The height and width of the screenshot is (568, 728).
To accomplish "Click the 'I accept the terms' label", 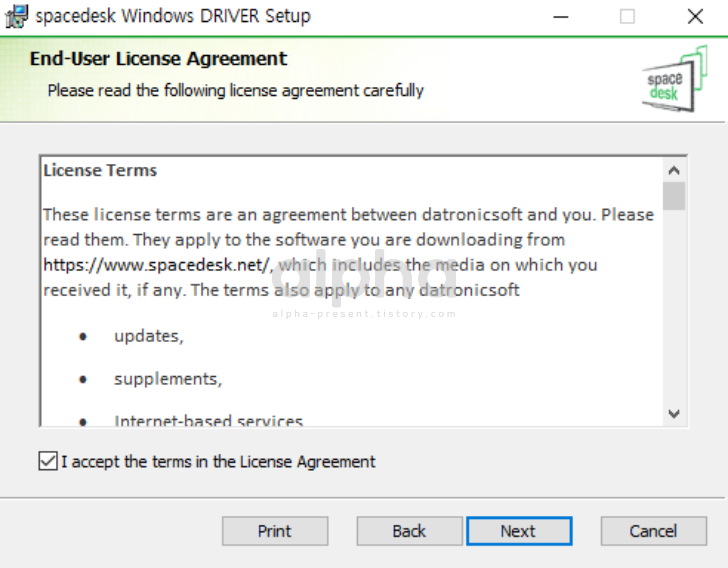I will click(x=218, y=462).
